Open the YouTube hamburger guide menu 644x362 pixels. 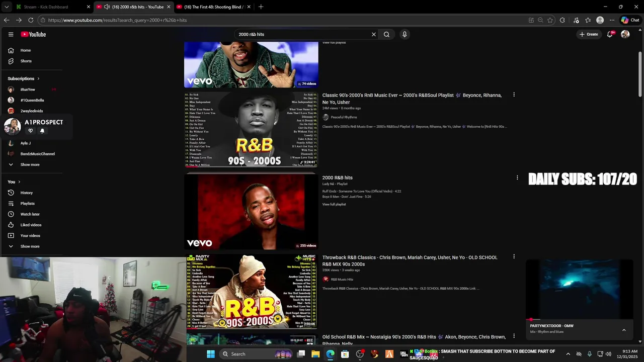[11, 34]
